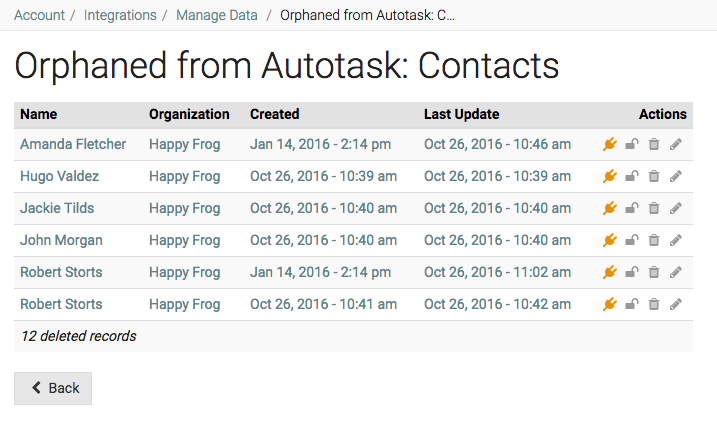Edit John Morgan using the pencil icon
Screen dimensions: 717x426
click(x=676, y=241)
